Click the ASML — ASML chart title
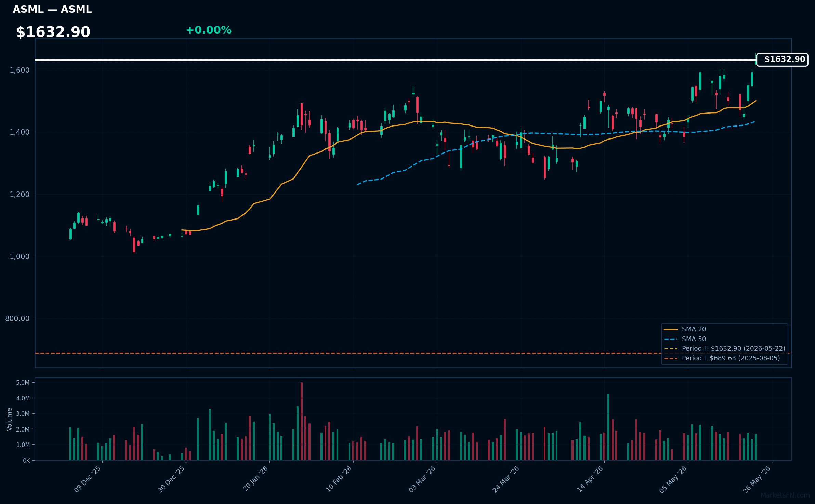Image resolution: width=815 pixels, height=504 pixels. coord(52,9)
